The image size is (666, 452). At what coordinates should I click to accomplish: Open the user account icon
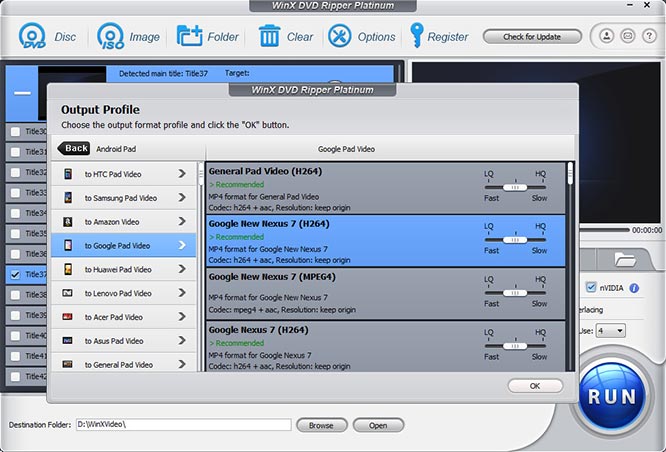point(607,36)
